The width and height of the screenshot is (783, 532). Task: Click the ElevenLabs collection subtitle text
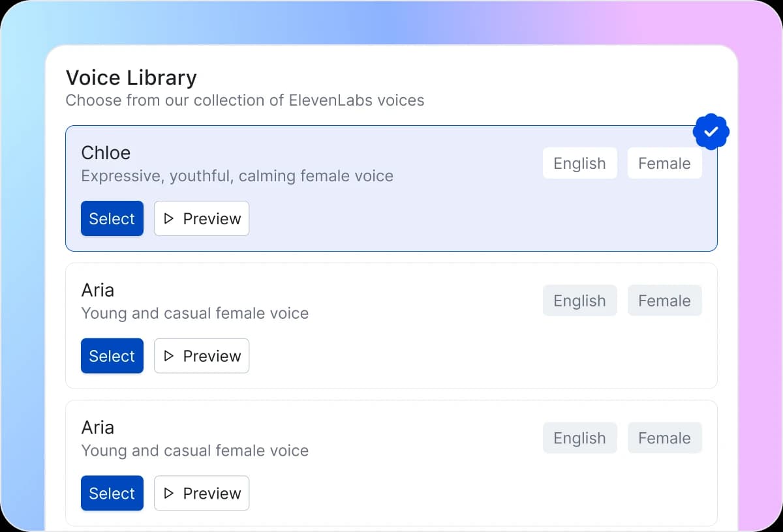245,100
